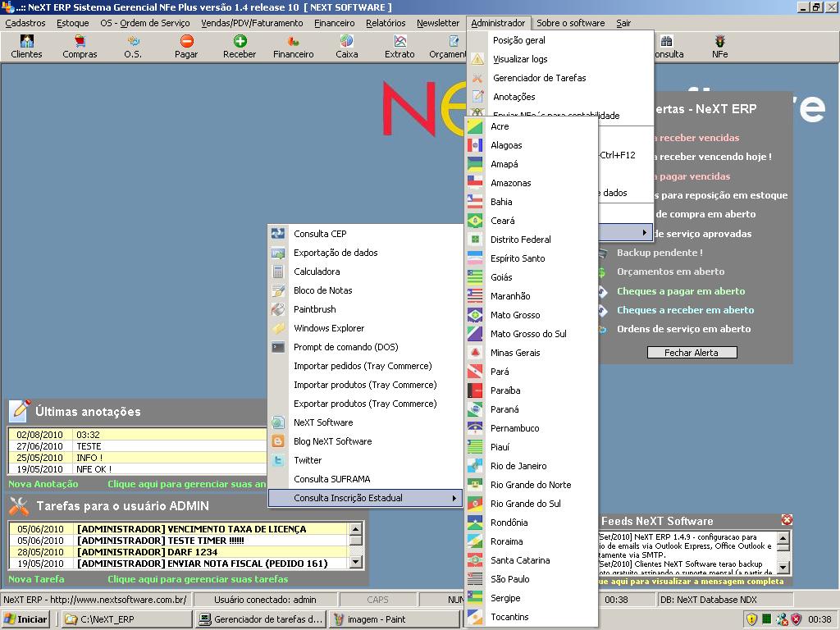
Task: Click the Consulta binoculars toolbar icon
Action: [666, 47]
